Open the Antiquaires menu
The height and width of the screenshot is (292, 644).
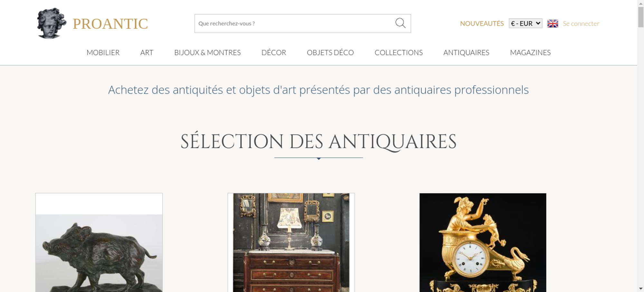coord(466,52)
